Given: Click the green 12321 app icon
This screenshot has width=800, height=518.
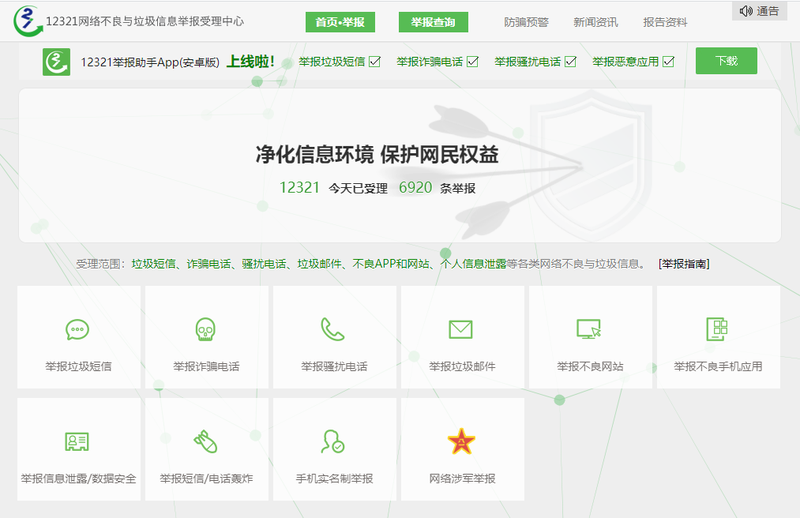Looking at the screenshot, I should [x=56, y=62].
